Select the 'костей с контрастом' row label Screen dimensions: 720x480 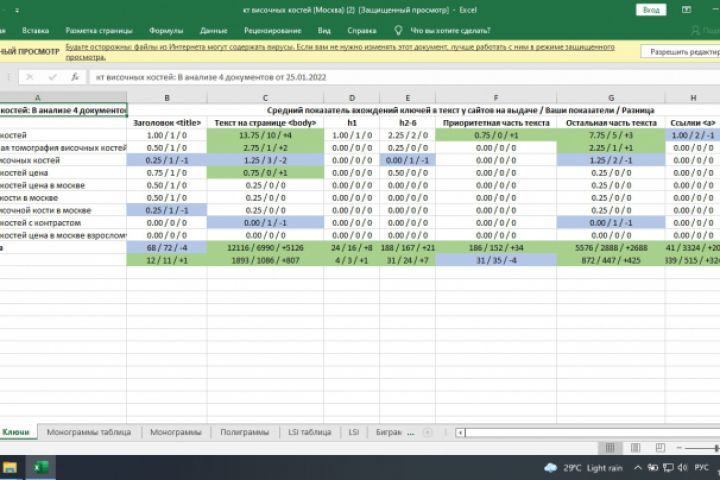click(x=63, y=223)
